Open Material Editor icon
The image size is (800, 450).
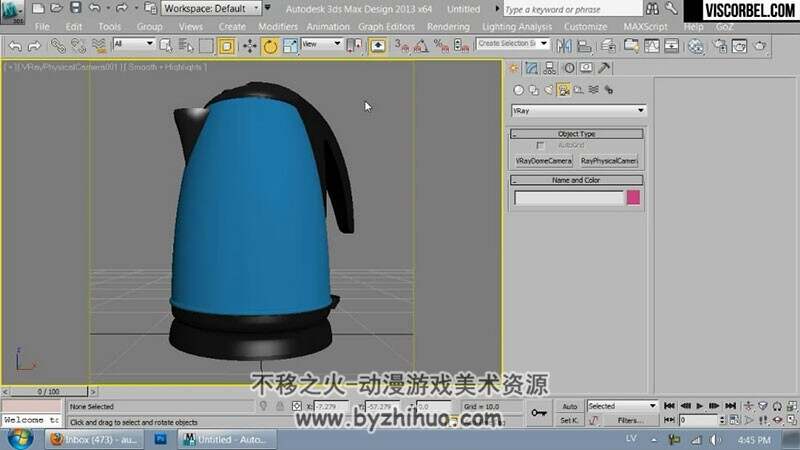click(x=696, y=46)
